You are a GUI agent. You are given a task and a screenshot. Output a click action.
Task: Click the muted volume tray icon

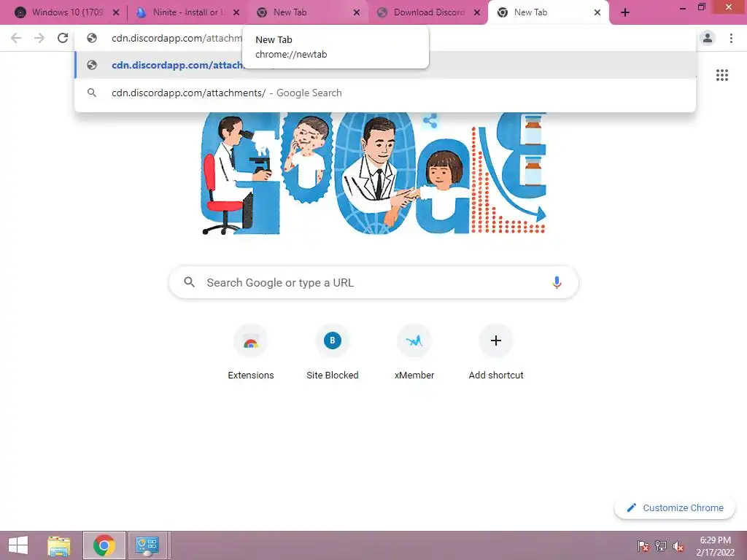pos(678,546)
